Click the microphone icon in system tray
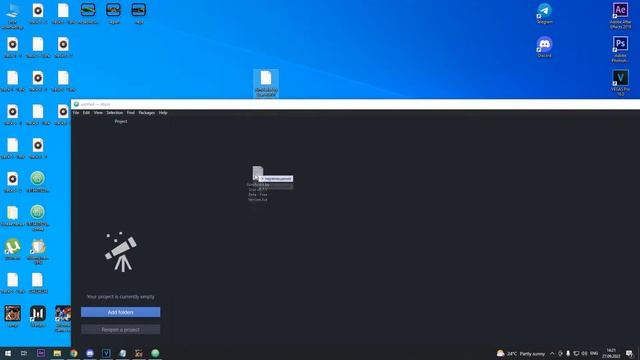The image size is (640, 360). pos(568,353)
